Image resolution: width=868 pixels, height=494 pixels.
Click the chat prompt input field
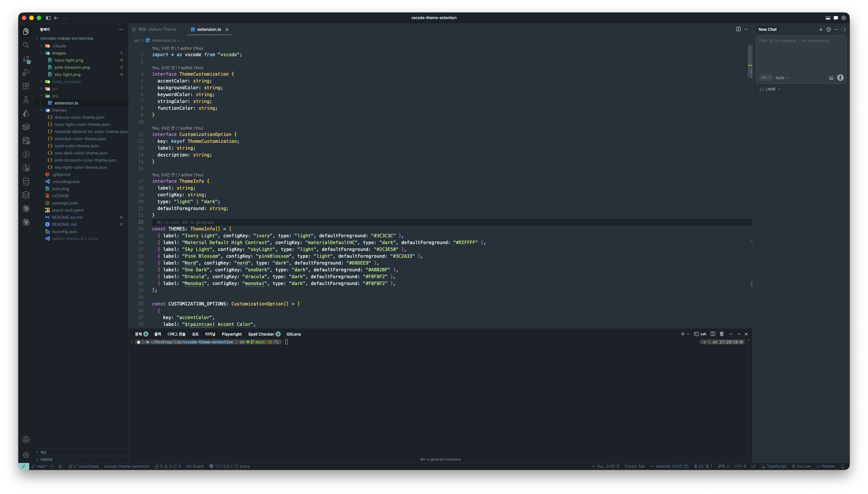[800, 54]
